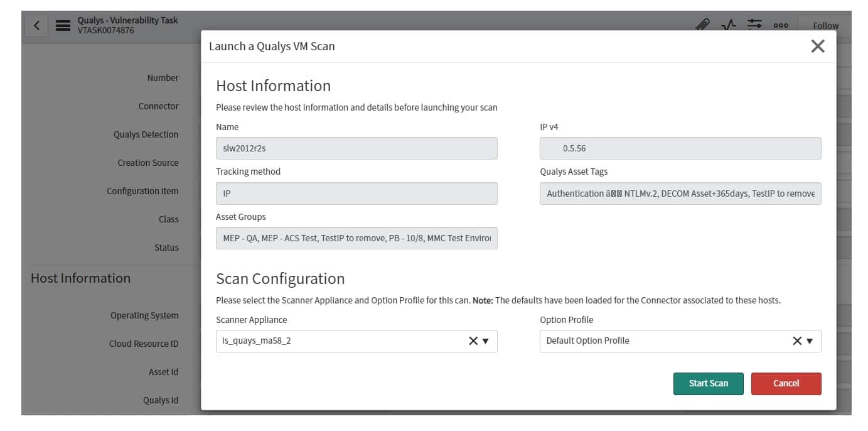This screenshot has height=431, width=868.
Task: Click the Qualys Detection label
Action: click(146, 134)
